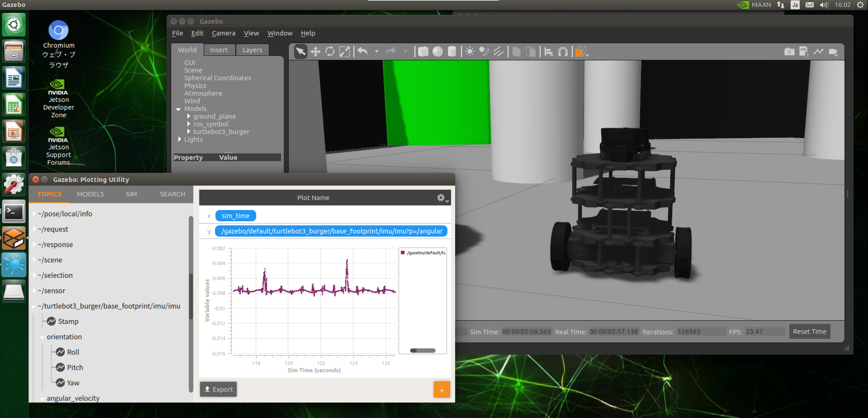Add a point light
Image resolution: width=868 pixels, height=418 pixels.
pos(469,52)
